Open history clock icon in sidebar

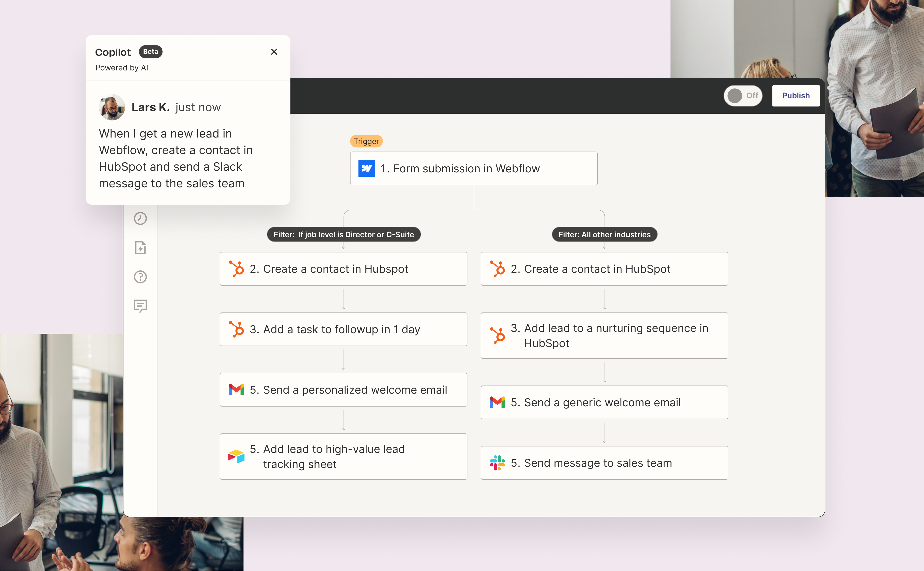coord(140,218)
